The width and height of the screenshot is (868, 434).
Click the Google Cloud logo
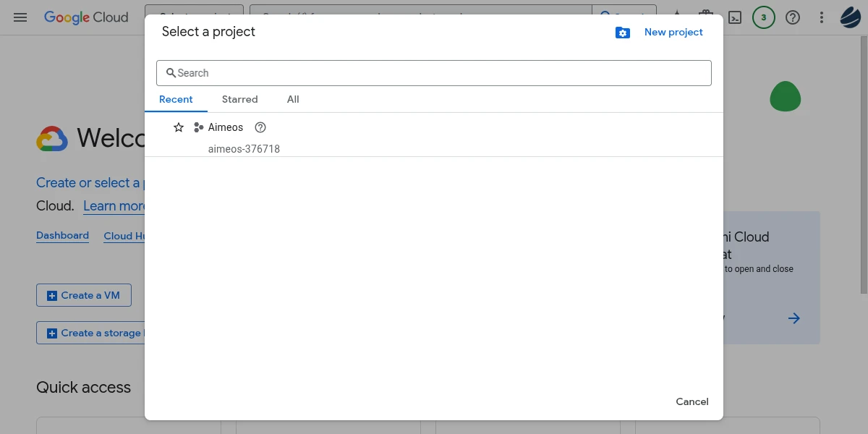[x=86, y=17]
